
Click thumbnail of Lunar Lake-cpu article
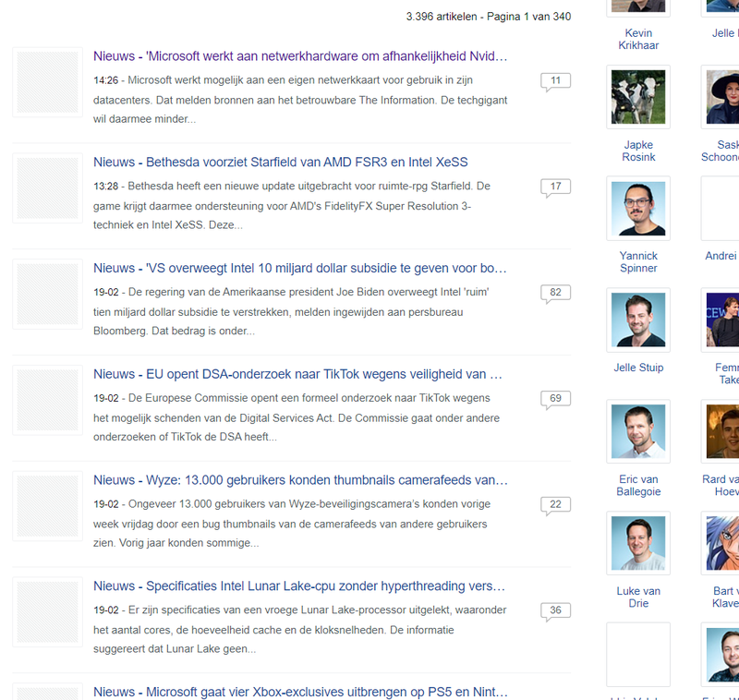48,612
